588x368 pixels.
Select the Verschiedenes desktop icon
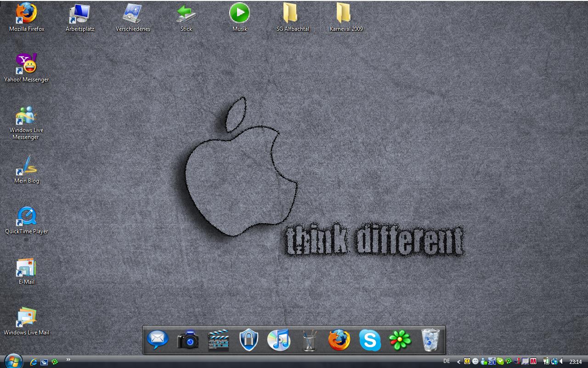tap(133, 18)
